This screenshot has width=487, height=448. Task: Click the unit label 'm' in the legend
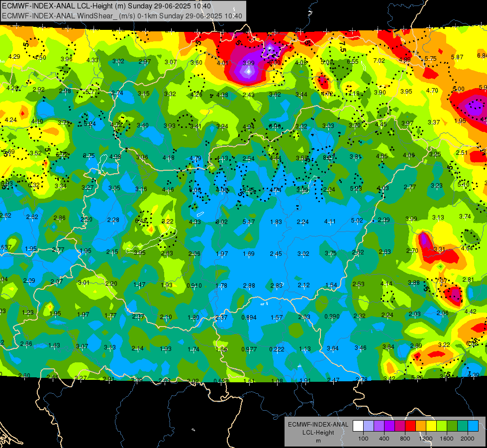[318, 441]
